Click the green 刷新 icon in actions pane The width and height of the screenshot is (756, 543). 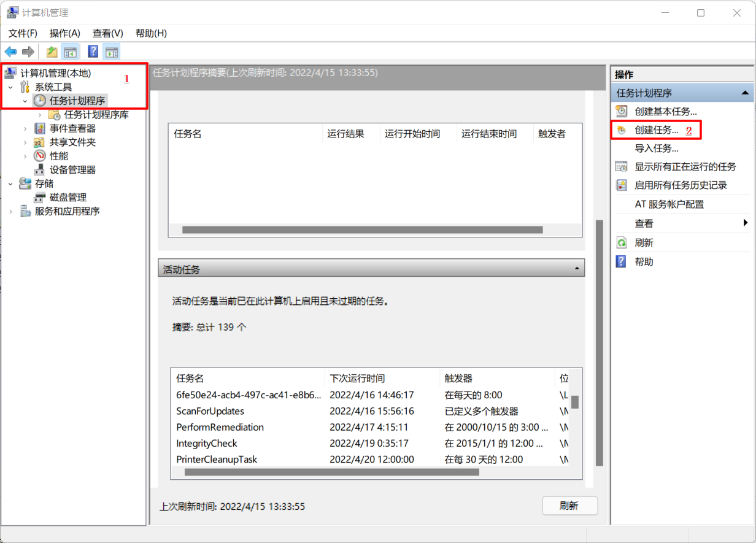coord(622,243)
